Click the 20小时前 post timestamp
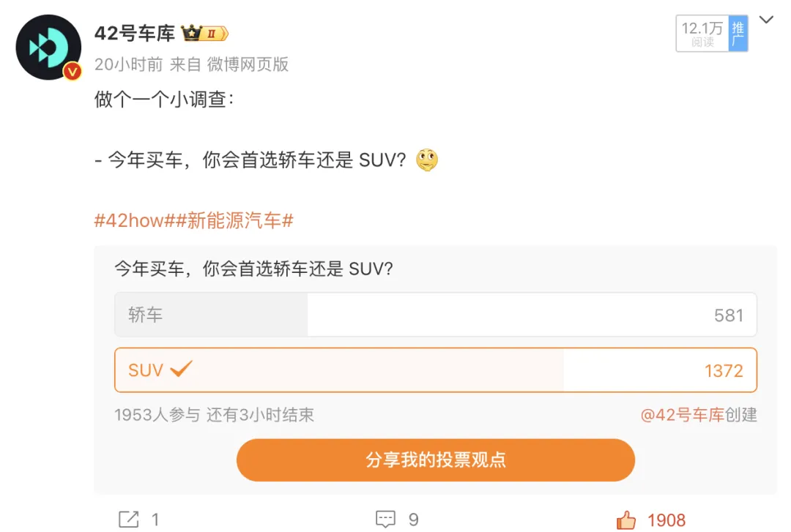Viewport: 791px width, 532px height. coord(128,64)
